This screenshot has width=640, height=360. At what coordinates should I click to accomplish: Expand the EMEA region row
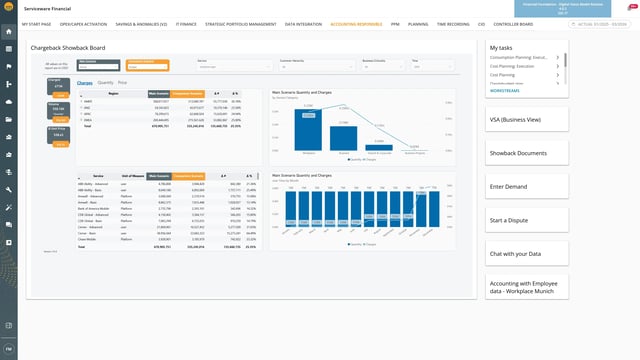coord(81,120)
